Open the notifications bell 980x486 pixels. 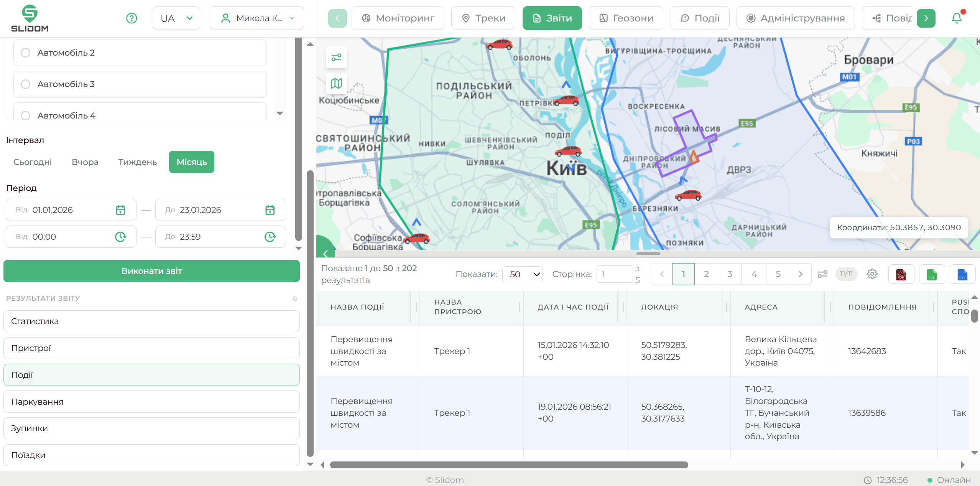[957, 18]
